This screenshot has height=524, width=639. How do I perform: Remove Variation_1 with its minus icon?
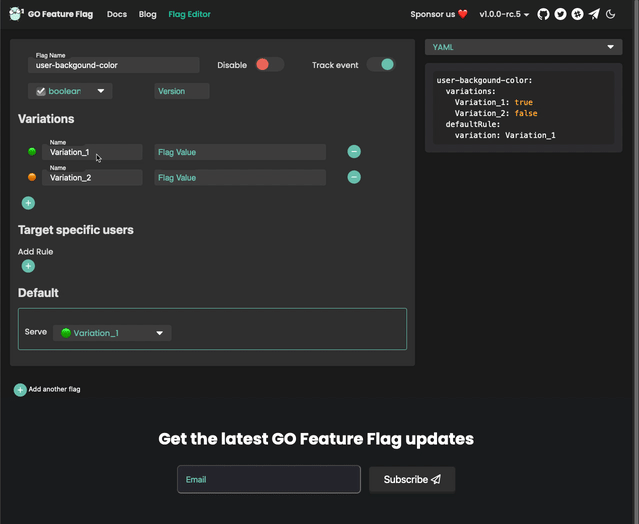(354, 152)
